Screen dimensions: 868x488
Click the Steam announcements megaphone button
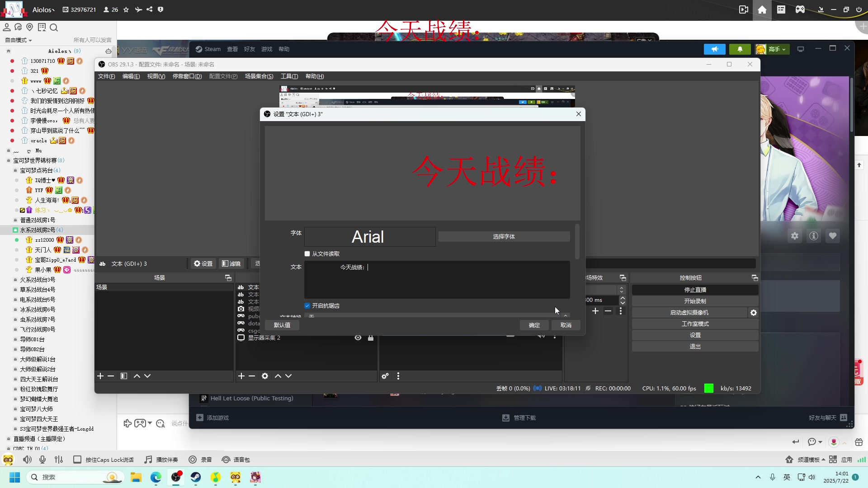click(x=715, y=49)
